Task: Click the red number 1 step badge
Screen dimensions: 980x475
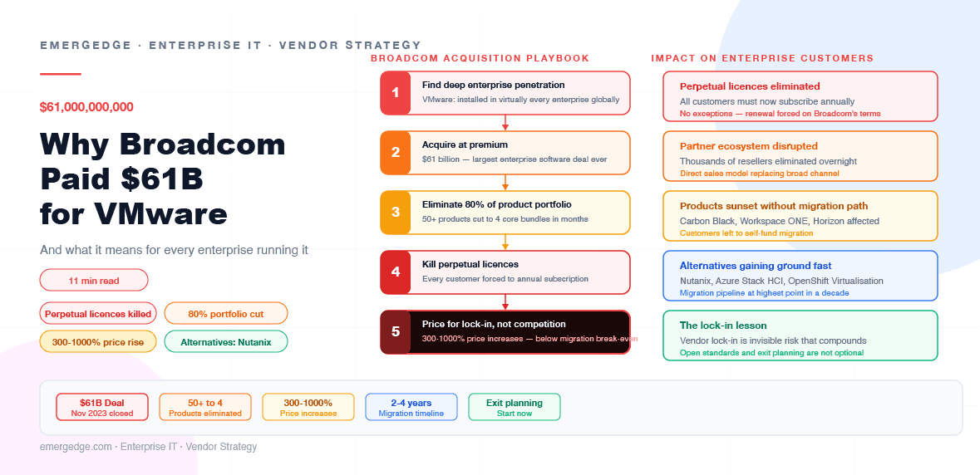Action: click(x=395, y=93)
